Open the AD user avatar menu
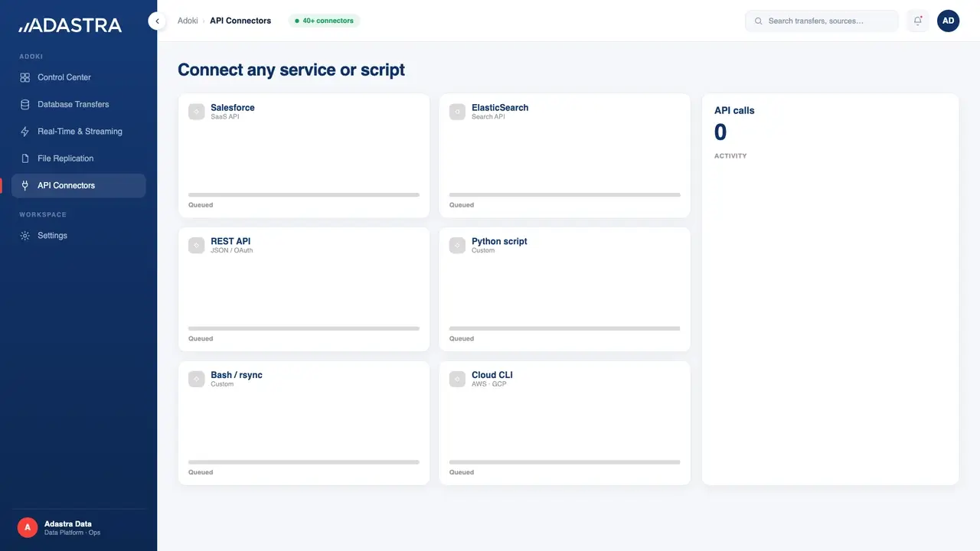Image resolution: width=980 pixels, height=551 pixels. pos(949,21)
